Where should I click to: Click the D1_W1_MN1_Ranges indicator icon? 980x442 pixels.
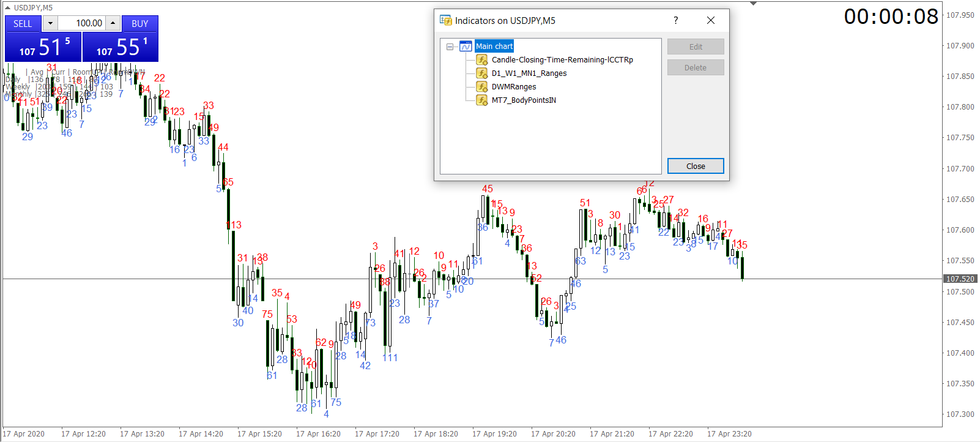point(483,73)
